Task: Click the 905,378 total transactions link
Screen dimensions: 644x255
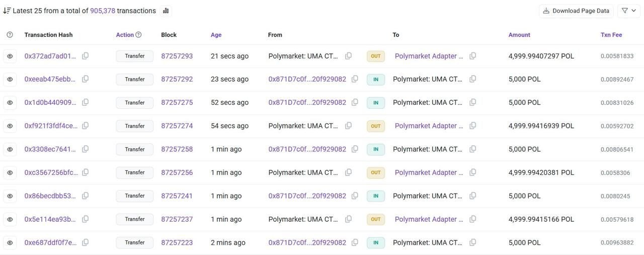Action: [x=103, y=11]
